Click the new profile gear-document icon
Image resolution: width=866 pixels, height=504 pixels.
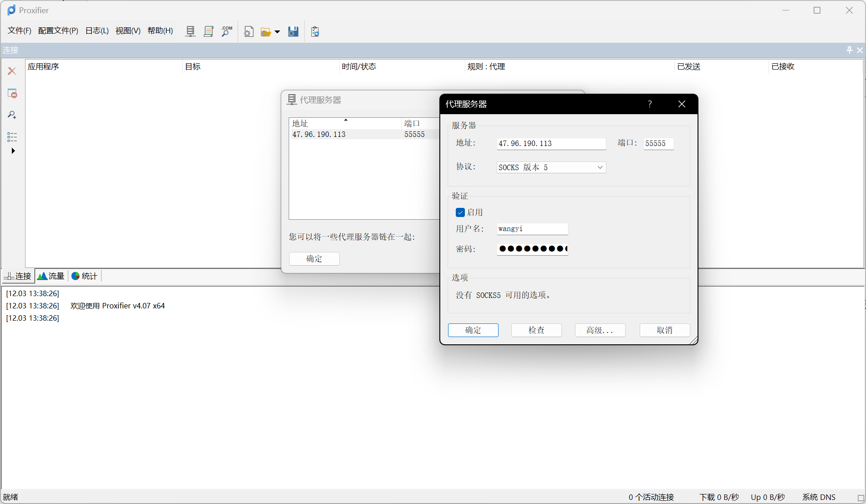tap(249, 31)
